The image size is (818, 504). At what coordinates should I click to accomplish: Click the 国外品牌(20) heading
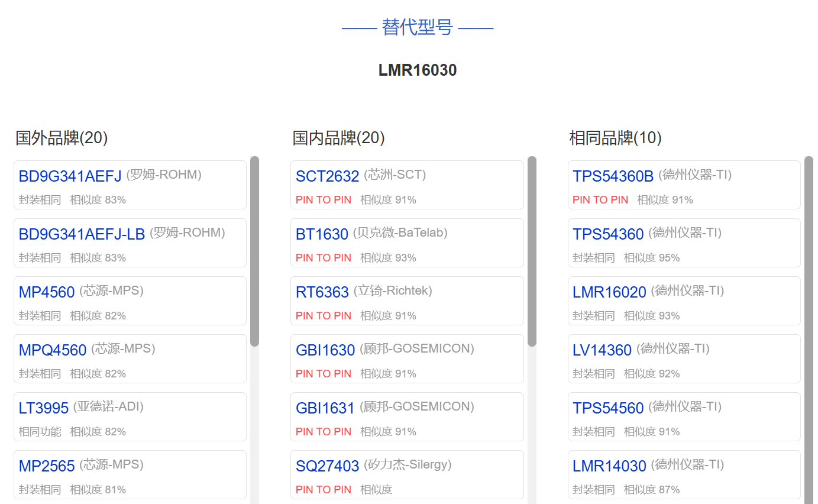[x=62, y=138]
